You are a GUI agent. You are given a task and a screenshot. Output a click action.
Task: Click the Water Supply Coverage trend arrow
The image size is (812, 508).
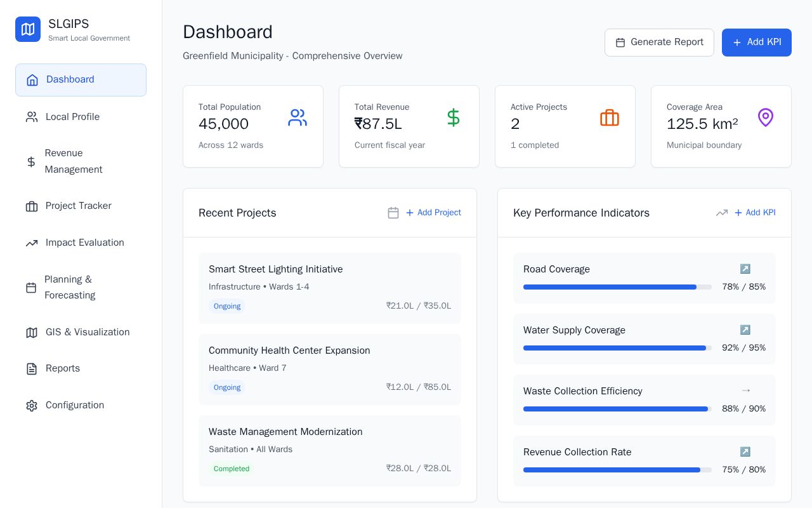745,330
